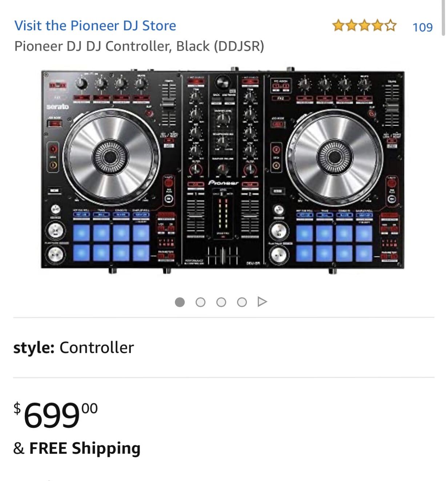Viewport: 448px width, 481px height.
Task: Click the serato logo on the controller
Action: (x=57, y=107)
